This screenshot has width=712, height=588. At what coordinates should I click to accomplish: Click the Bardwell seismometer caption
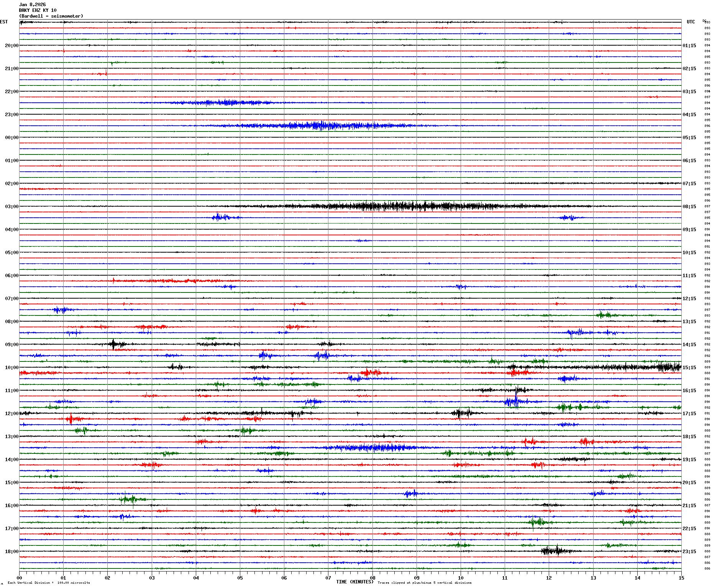[x=51, y=16]
